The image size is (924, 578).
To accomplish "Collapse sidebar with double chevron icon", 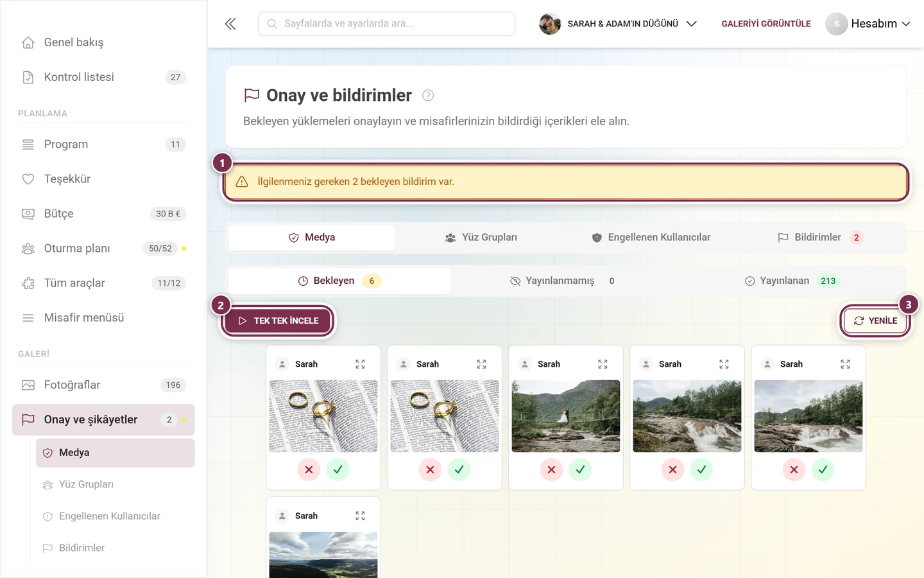I will (x=230, y=24).
